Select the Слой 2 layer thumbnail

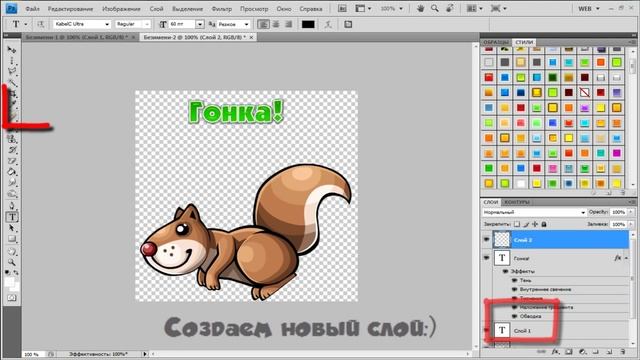[x=502, y=240]
